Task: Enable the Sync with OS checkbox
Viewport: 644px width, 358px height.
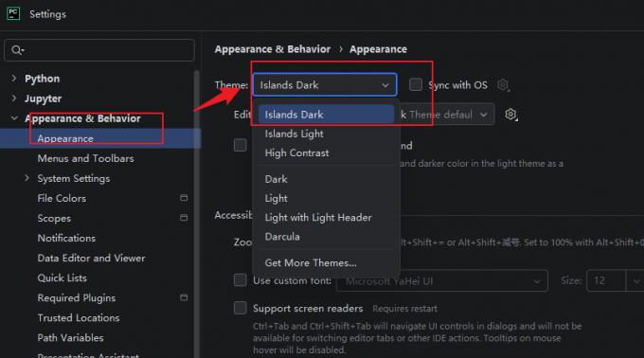Action: pyautogui.click(x=415, y=85)
